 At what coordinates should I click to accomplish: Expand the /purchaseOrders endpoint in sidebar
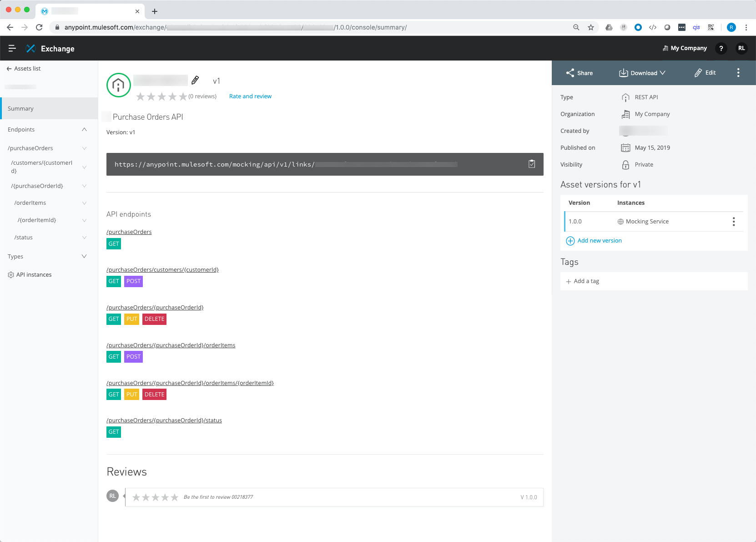pos(84,148)
